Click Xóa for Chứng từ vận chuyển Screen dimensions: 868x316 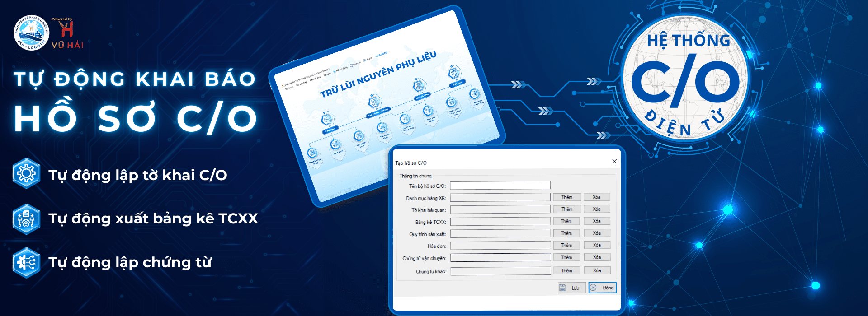(597, 257)
